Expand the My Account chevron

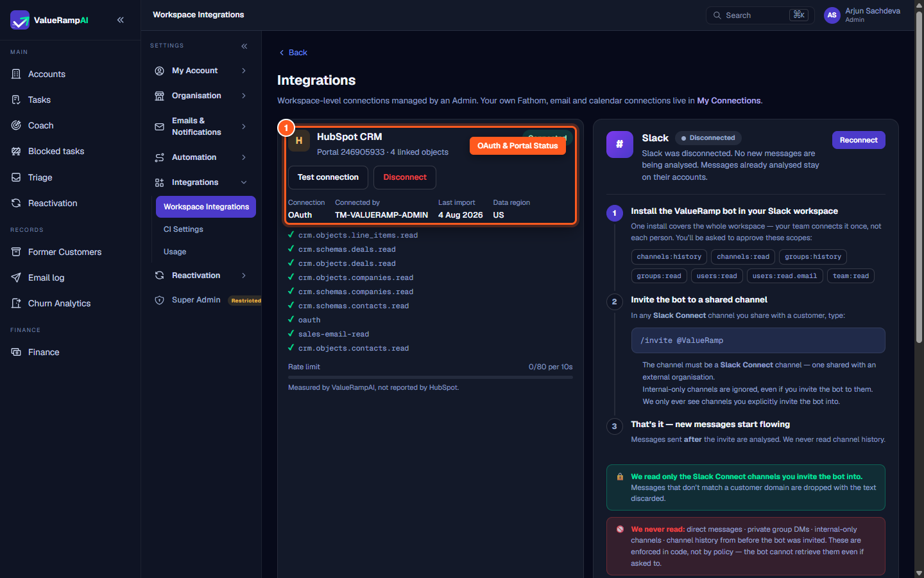(x=244, y=71)
